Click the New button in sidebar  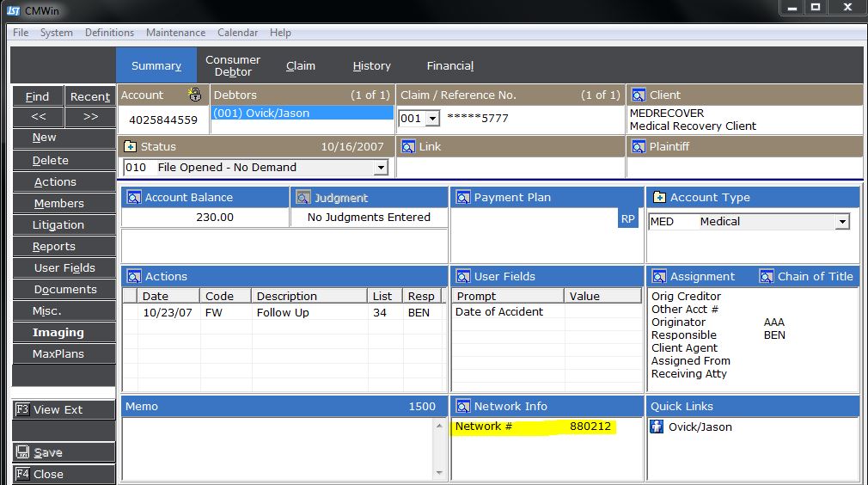[64, 138]
